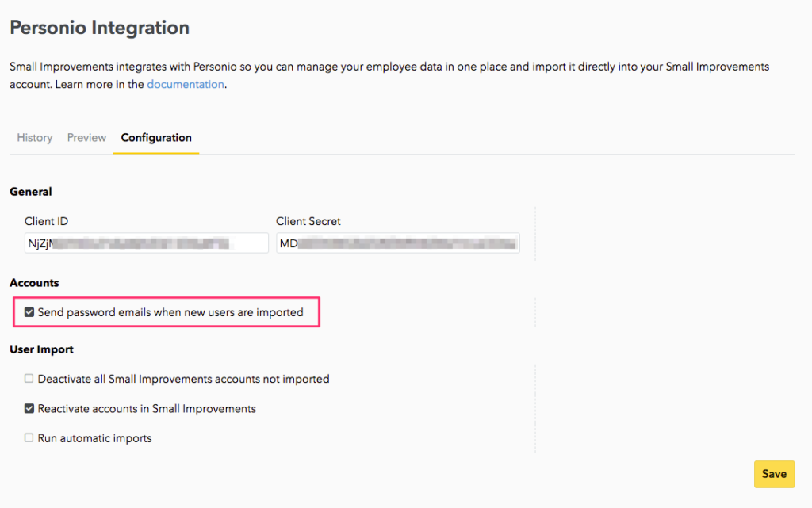Click the User Import section heading
Viewport: 812px width, 508px height.
point(41,349)
